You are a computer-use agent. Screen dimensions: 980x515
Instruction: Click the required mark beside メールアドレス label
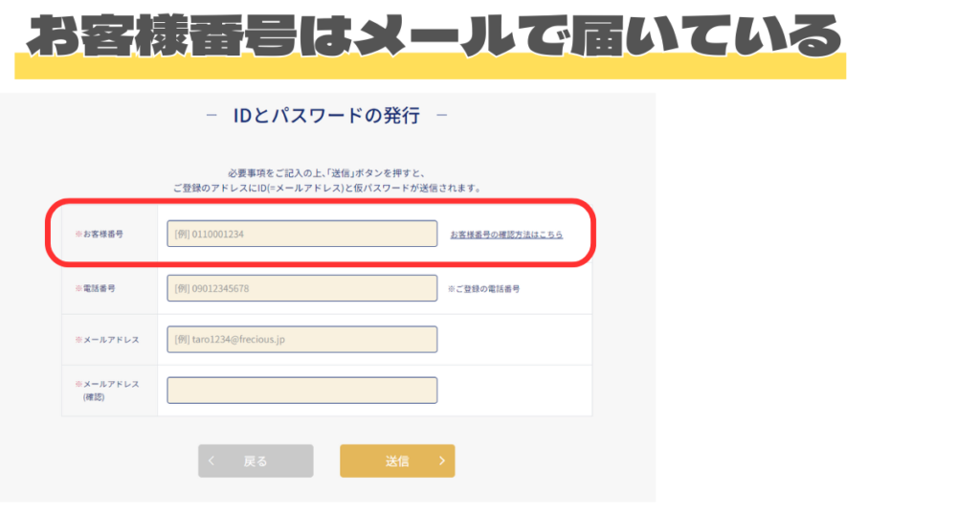tap(78, 340)
